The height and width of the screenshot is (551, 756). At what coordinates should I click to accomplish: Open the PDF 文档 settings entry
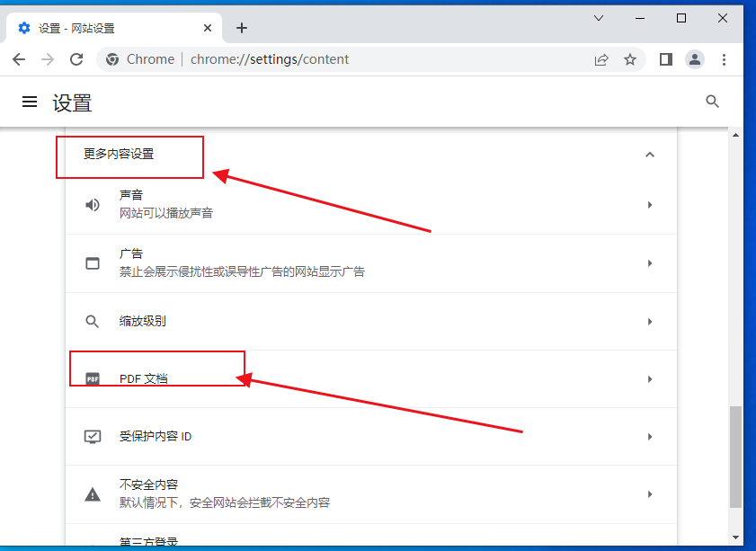pos(371,379)
